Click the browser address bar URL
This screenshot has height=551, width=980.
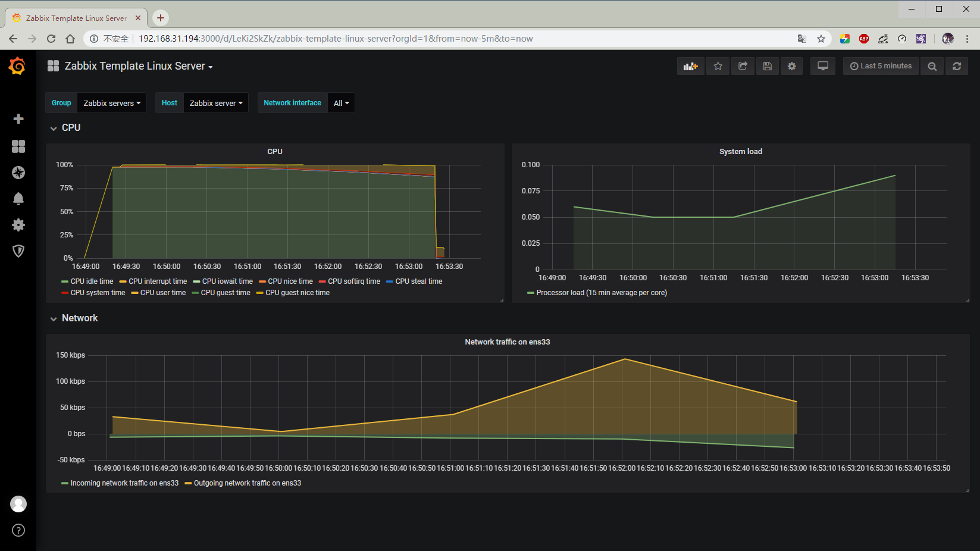click(x=336, y=39)
